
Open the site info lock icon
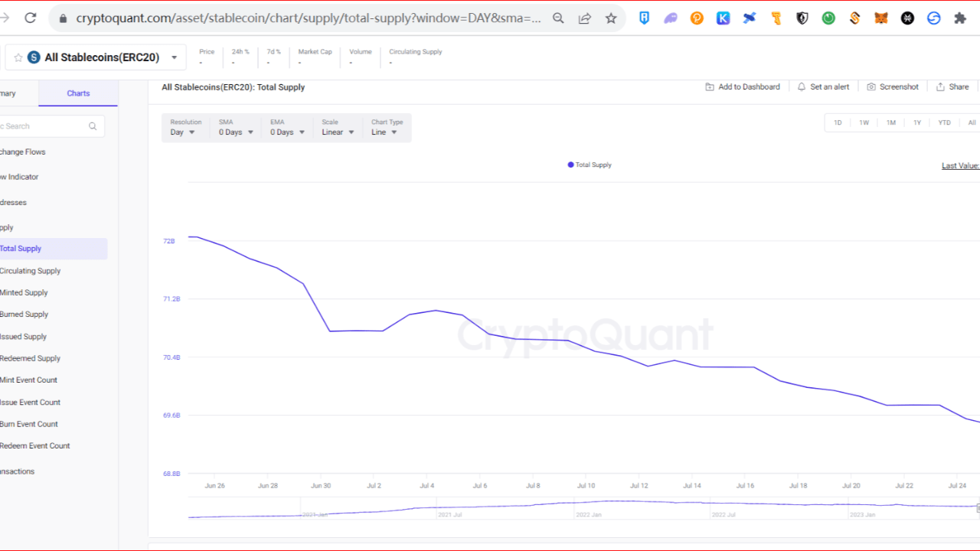coord(62,18)
